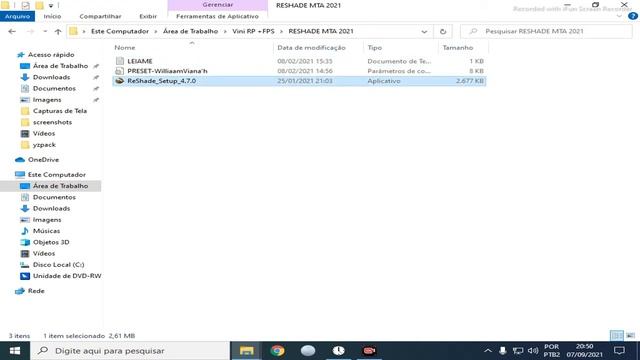Screen dimensions: 640x360
Task: Open Quick Access Toolbar customize dropdown
Action: (x=51, y=5)
